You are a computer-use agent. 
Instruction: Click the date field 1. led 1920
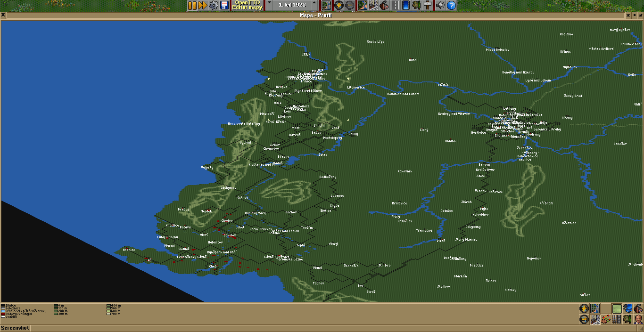292,5
